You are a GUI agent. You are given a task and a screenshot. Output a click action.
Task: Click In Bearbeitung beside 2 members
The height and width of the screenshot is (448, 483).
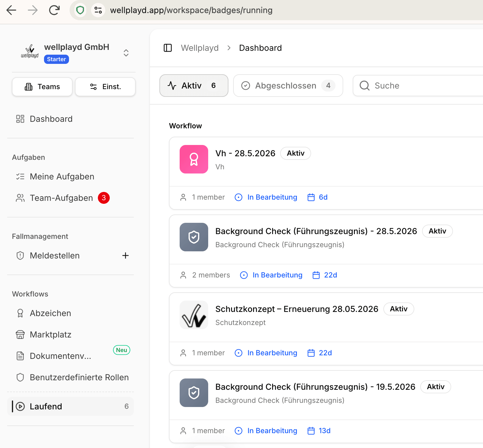[271, 275]
